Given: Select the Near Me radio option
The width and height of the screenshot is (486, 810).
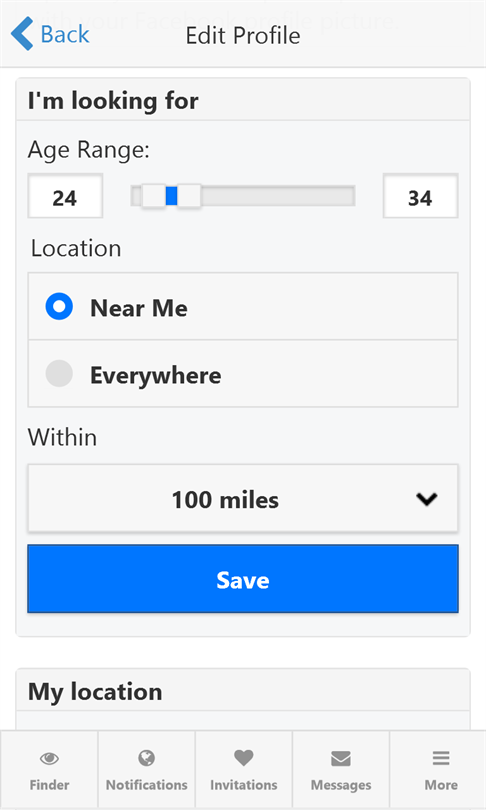Looking at the screenshot, I should (59, 306).
